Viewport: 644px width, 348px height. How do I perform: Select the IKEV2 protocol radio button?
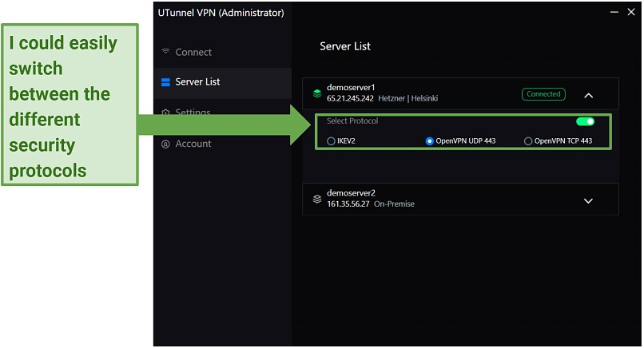[x=331, y=141]
